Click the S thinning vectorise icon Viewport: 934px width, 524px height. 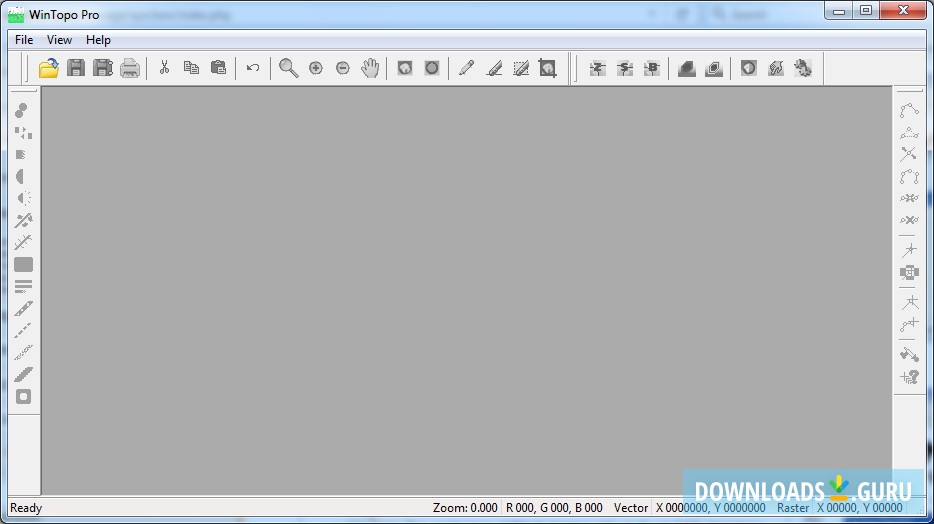click(625, 68)
